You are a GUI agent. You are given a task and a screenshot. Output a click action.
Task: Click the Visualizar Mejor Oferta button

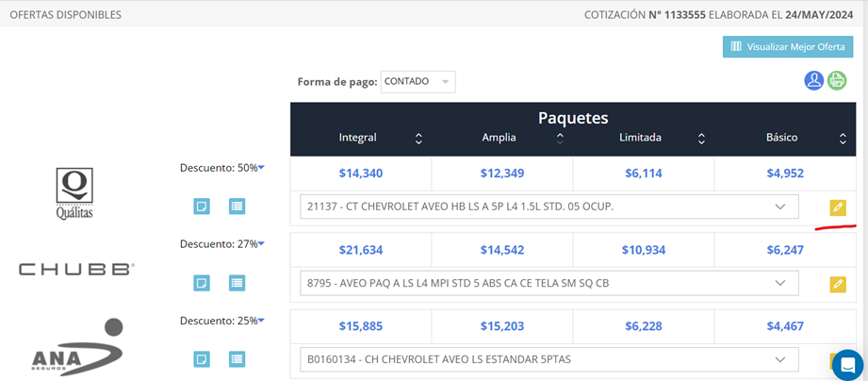click(x=788, y=46)
